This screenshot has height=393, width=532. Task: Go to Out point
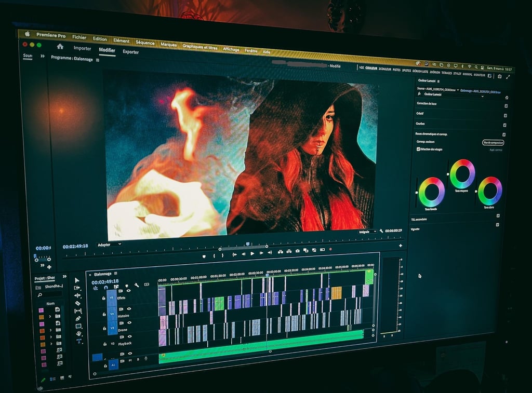(270, 253)
